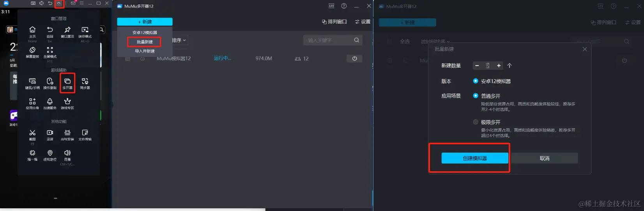Open 虚拟定位 virtual location
Viewport: 644px width, 211px height.
50,153
